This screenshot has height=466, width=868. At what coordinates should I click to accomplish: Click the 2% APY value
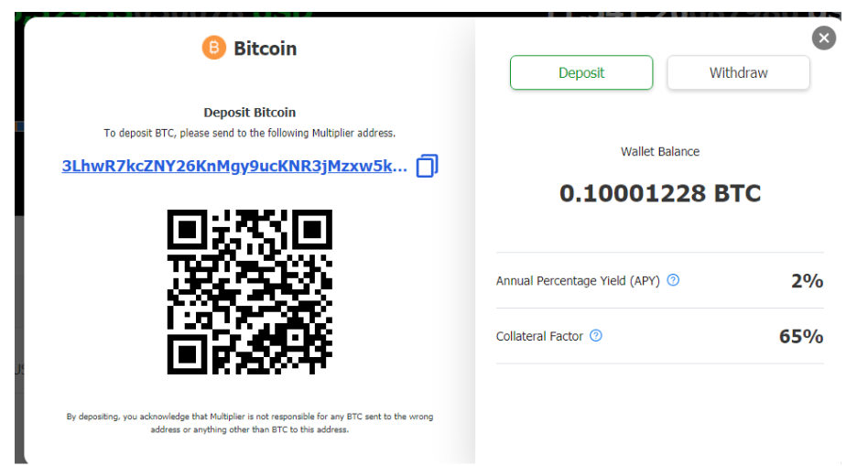click(807, 281)
